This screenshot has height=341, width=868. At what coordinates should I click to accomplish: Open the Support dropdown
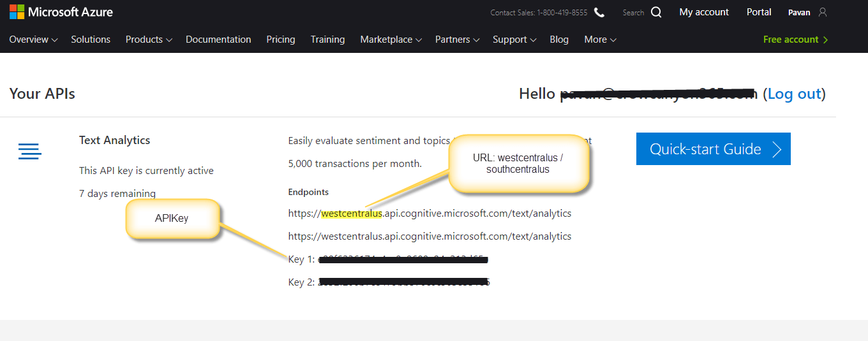[514, 40]
